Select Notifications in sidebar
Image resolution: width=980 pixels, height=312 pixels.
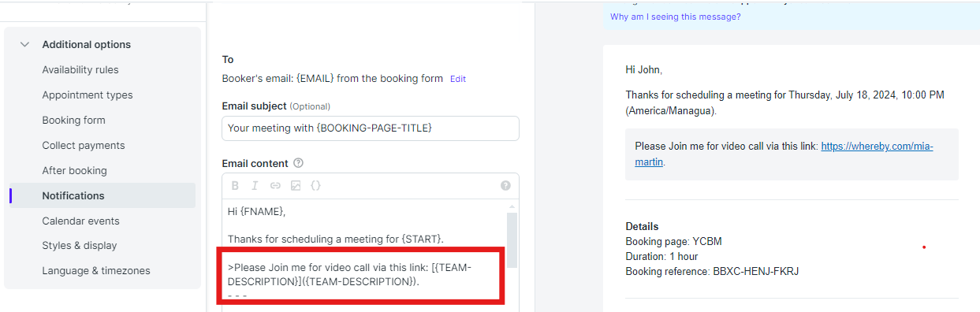point(102,195)
